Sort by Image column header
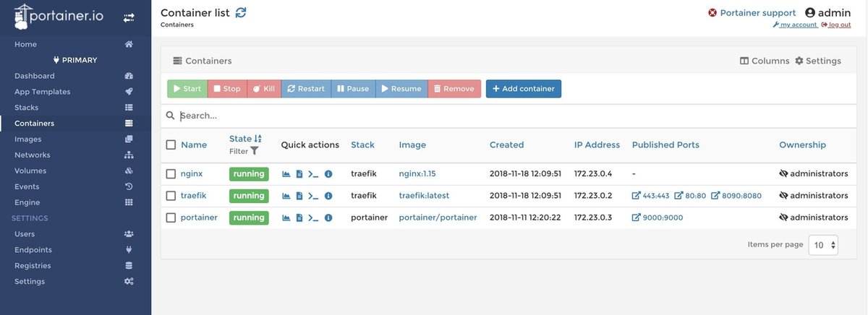 point(412,144)
